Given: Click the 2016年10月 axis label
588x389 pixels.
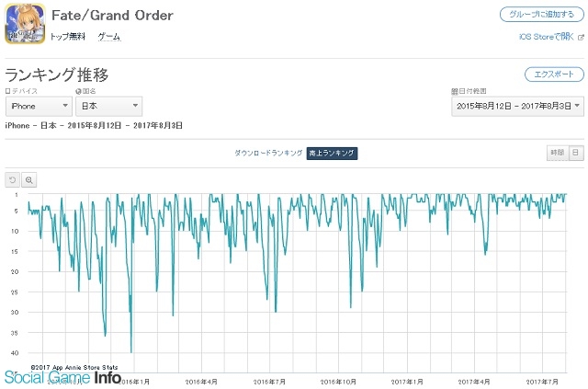Looking at the screenshot, I should (338, 382).
